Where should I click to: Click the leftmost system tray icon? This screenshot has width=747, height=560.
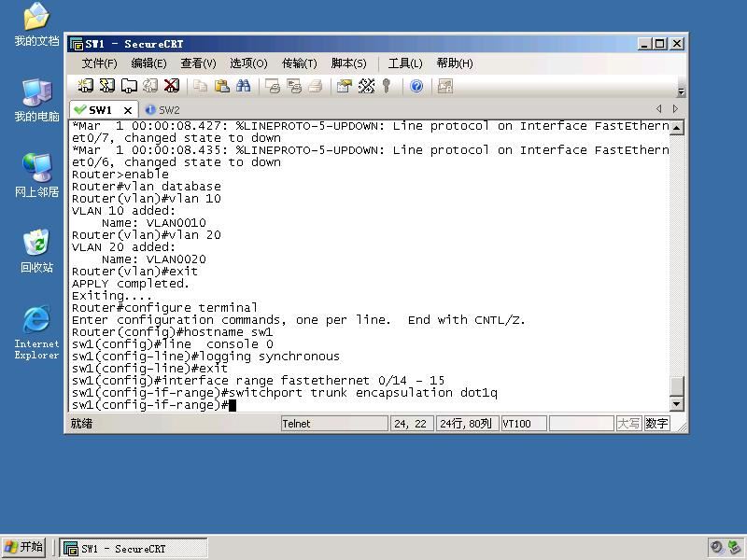pyautogui.click(x=716, y=547)
